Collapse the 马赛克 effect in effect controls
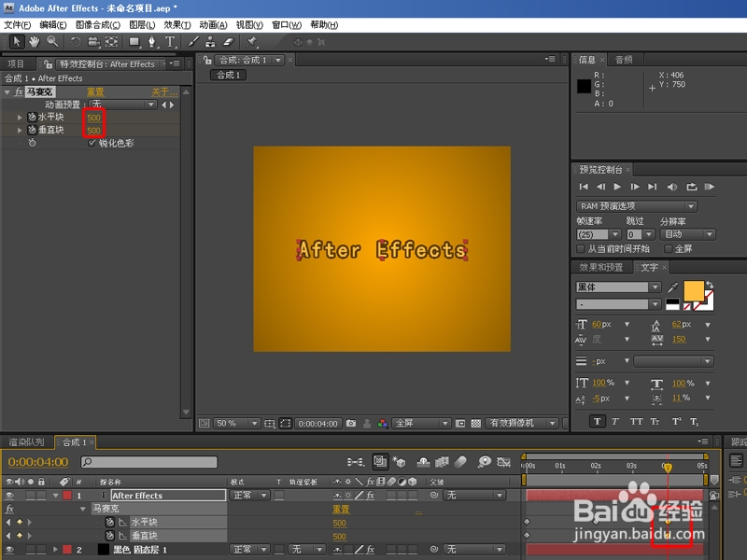Screen dimensions: 747x560 (x=7, y=91)
